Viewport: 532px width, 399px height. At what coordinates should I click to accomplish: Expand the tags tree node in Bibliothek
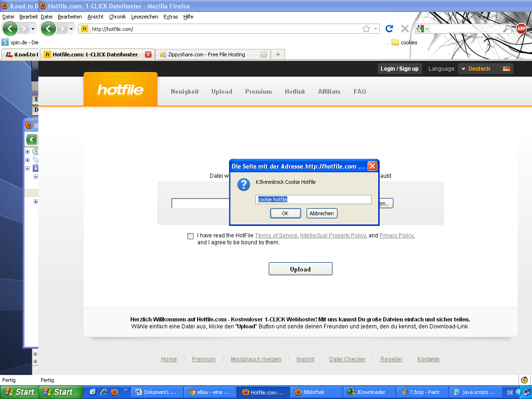(x=28, y=160)
